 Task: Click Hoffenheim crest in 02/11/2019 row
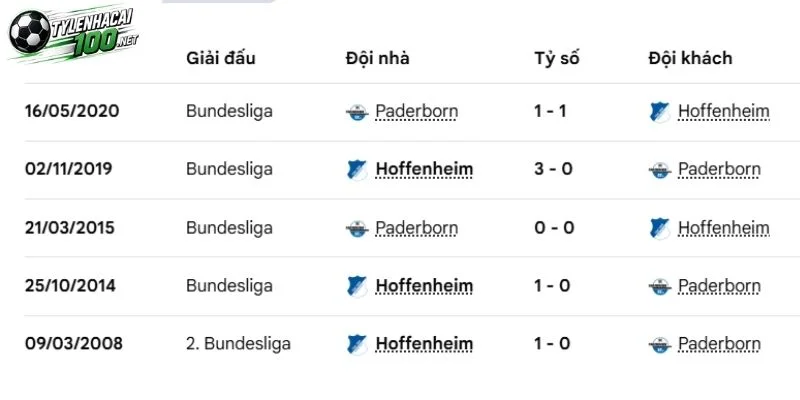[x=357, y=170]
